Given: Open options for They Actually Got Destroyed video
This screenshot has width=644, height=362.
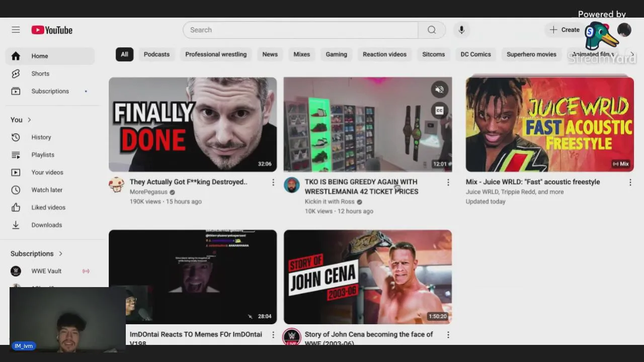Looking at the screenshot, I should 273,183.
